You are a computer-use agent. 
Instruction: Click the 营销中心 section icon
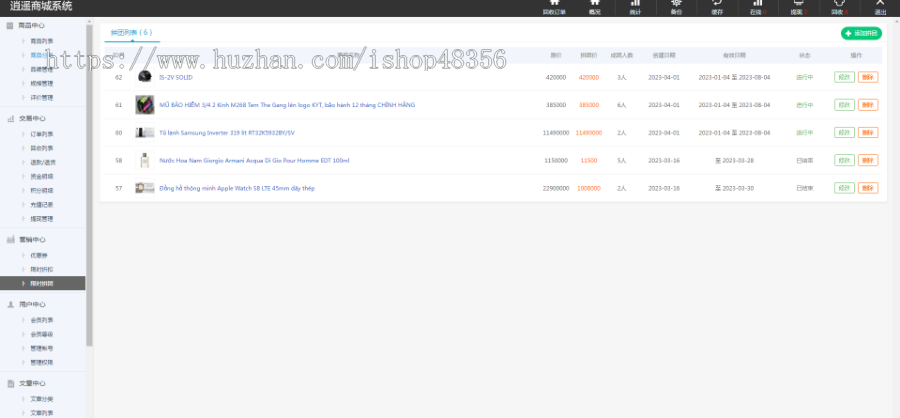pyautogui.click(x=10, y=239)
